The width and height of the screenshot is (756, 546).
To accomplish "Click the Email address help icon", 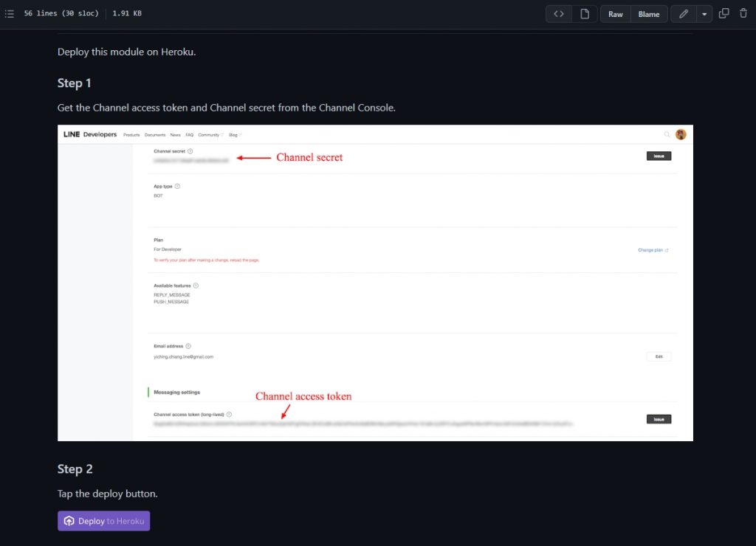I will coord(188,346).
